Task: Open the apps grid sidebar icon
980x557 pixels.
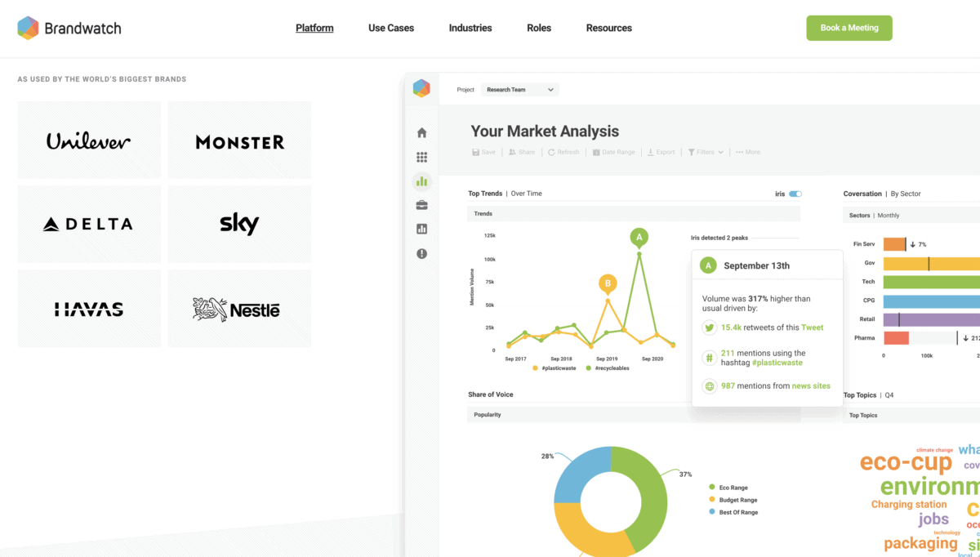Action: [422, 157]
